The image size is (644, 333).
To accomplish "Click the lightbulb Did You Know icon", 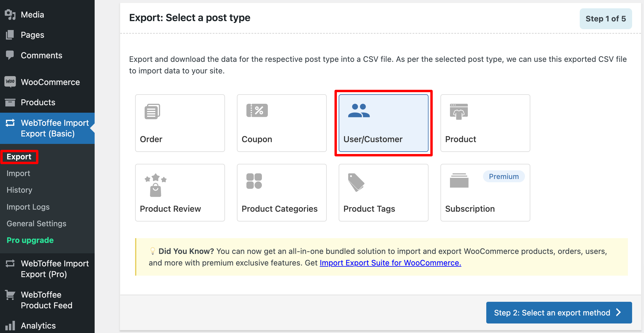I will coord(153,251).
